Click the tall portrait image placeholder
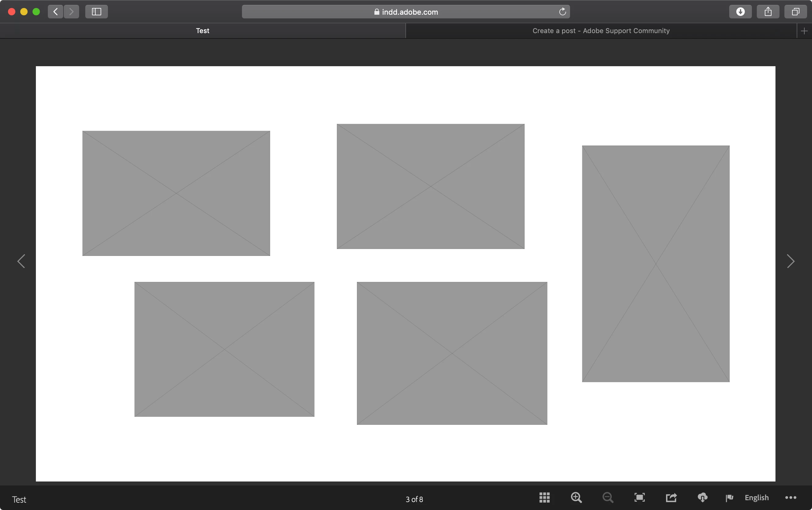 (656, 264)
